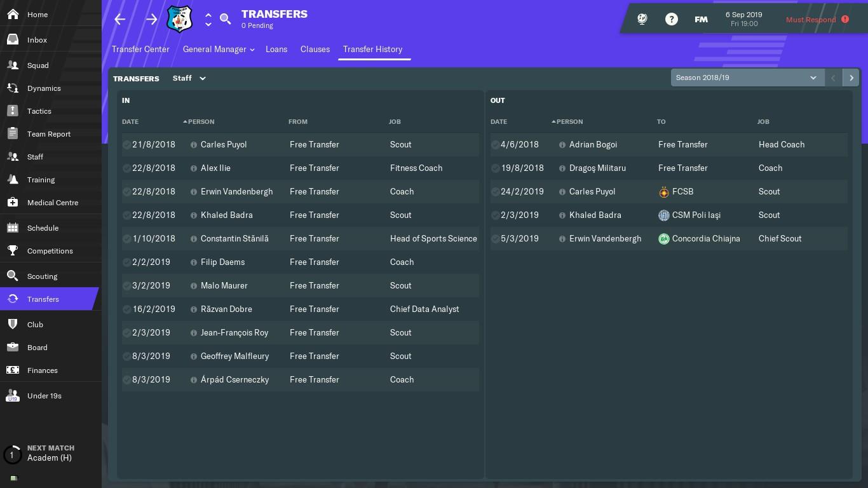This screenshot has width=868, height=488.
Task: Go back with the left arrow
Action: 120,19
